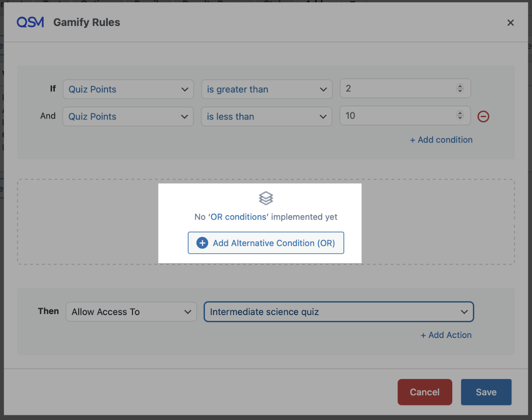Expand the Intermediate science quiz dropdown
The image size is (532, 420).
click(x=339, y=312)
